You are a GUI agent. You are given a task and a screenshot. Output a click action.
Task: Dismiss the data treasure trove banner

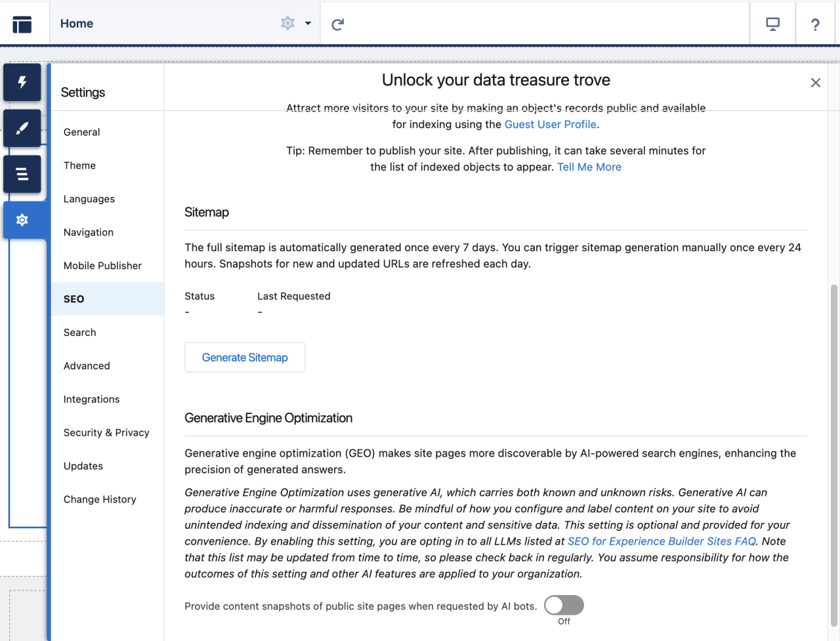tap(815, 83)
